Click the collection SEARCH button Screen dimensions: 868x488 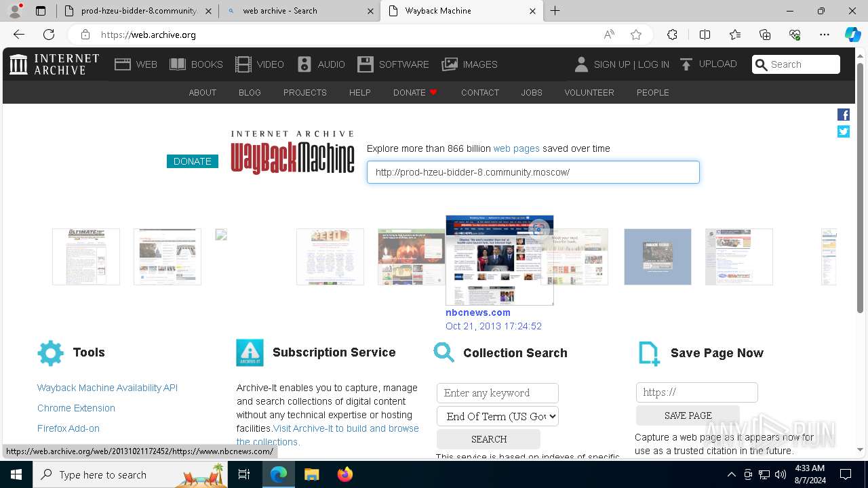tap(489, 439)
